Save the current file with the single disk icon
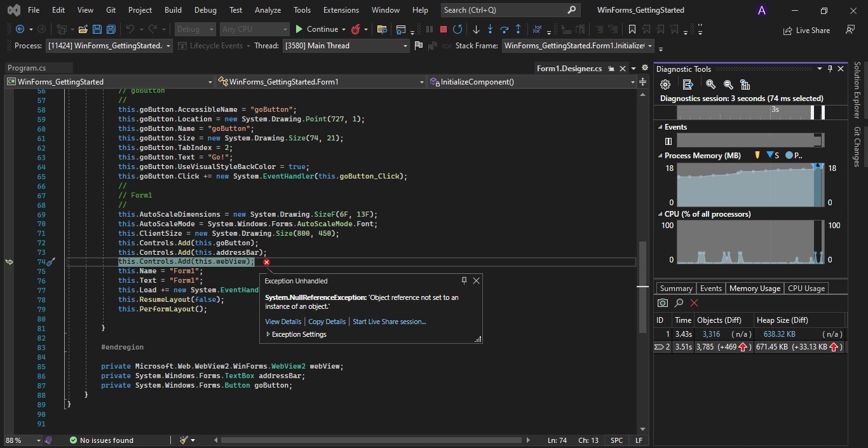The width and height of the screenshot is (868, 448). coord(97,29)
